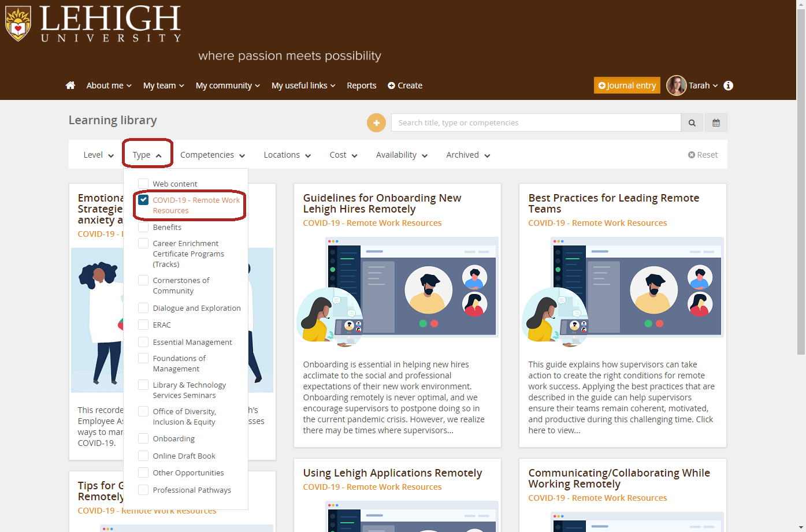
Task: Focus the search title, type or competencies field
Action: (536, 122)
